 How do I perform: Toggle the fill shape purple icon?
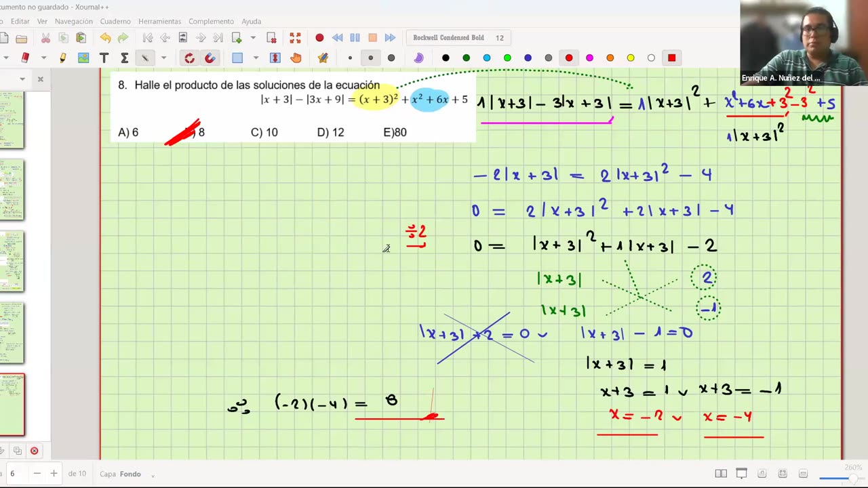click(x=418, y=58)
